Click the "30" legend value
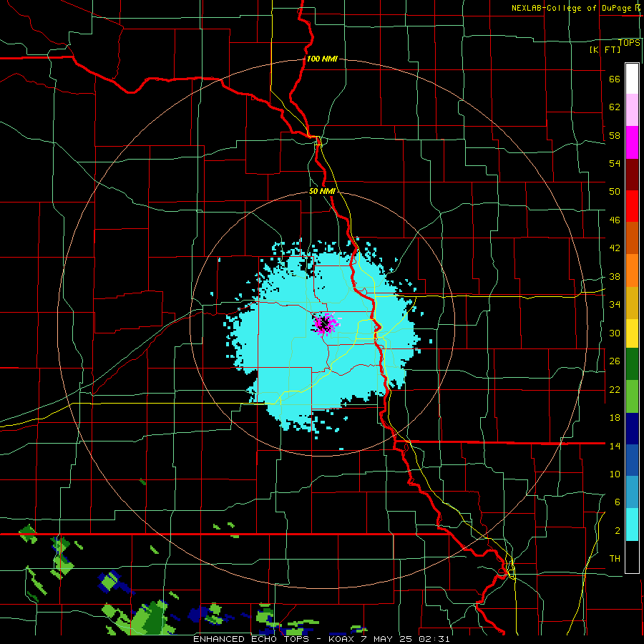Viewport: 644px width, 644px height. 615,333
